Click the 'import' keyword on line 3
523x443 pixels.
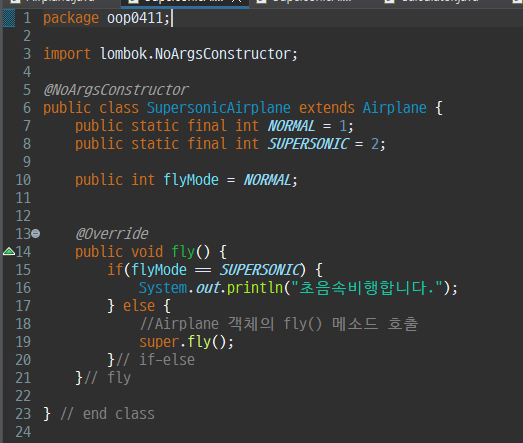click(x=67, y=54)
